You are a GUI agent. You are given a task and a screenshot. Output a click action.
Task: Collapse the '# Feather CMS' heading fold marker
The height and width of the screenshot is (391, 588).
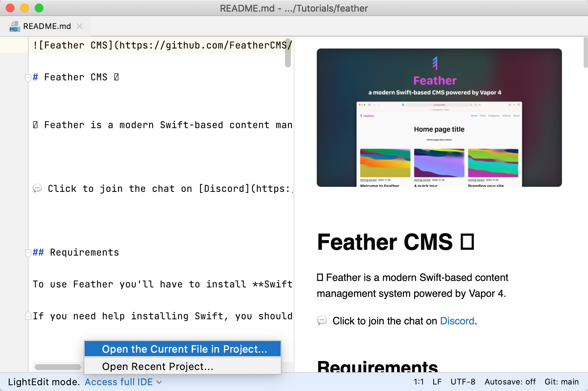(x=28, y=77)
